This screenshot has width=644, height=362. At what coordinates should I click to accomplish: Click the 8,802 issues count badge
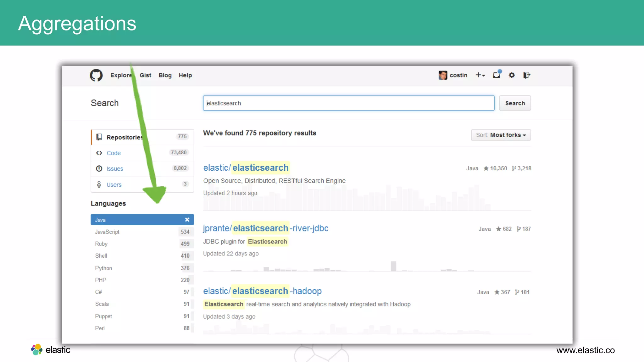point(180,168)
